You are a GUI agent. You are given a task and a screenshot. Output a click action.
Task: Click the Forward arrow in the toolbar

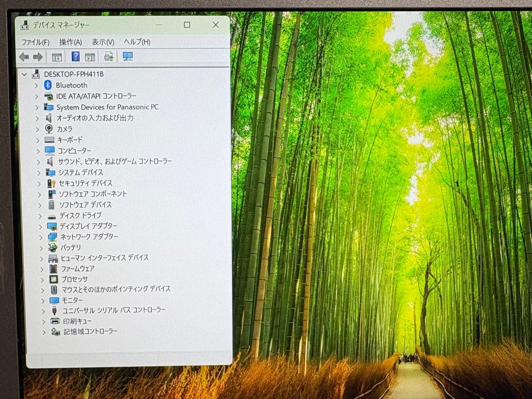pos(38,57)
